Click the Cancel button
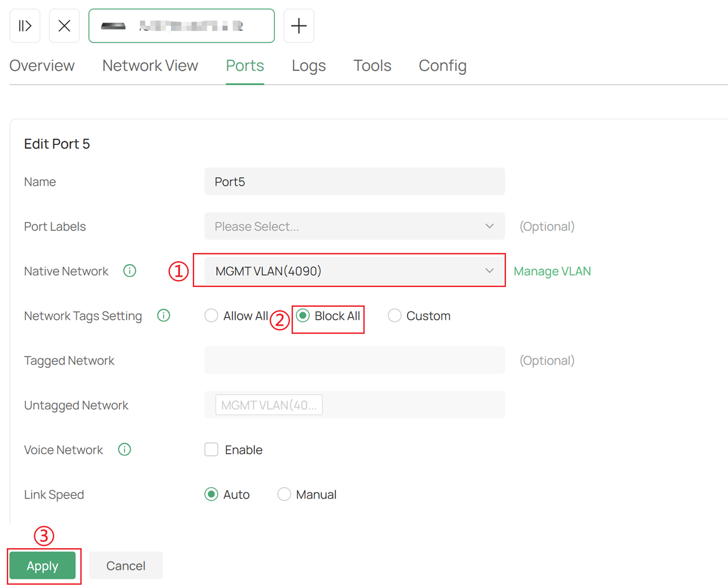 coord(126,566)
